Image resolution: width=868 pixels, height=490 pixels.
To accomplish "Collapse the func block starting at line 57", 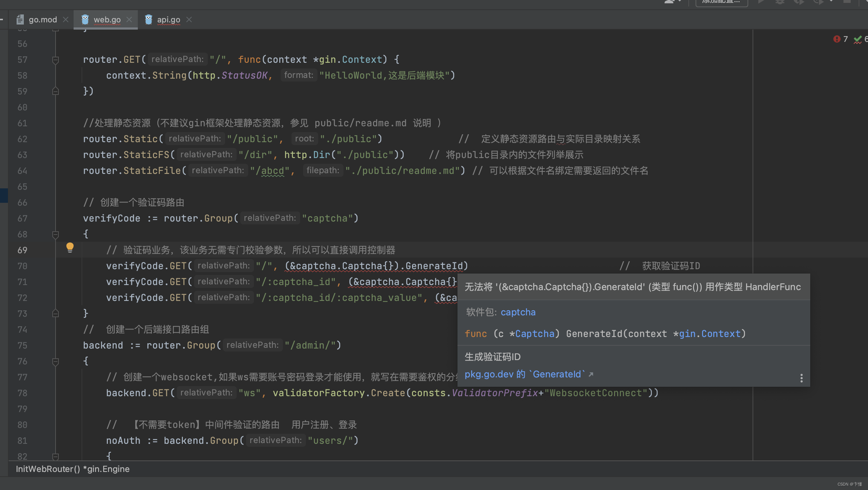I will (56, 60).
